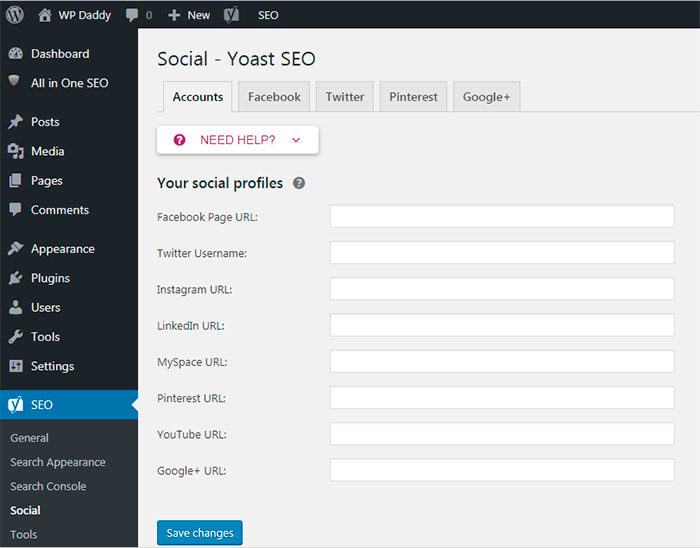The height and width of the screenshot is (548, 700).
Task: Click the Dashboard gauge icon
Action: (16, 54)
